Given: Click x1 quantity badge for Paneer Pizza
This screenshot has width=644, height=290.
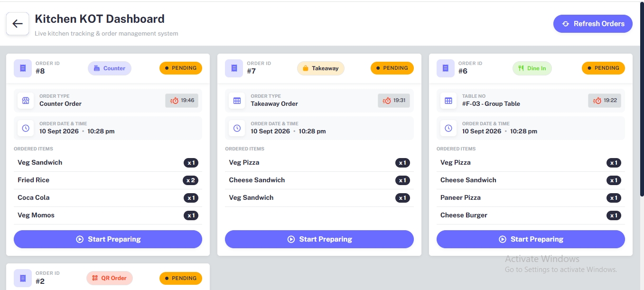Looking at the screenshot, I should coord(614,198).
